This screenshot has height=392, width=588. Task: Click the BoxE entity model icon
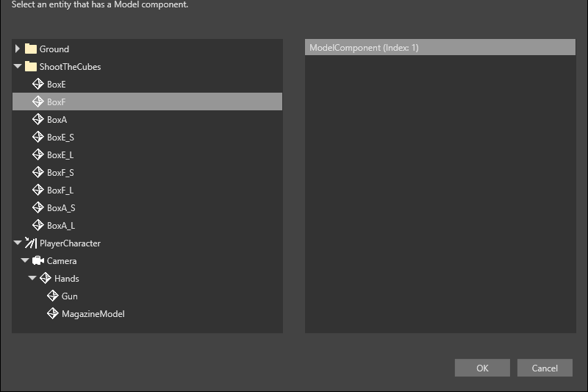coord(38,84)
